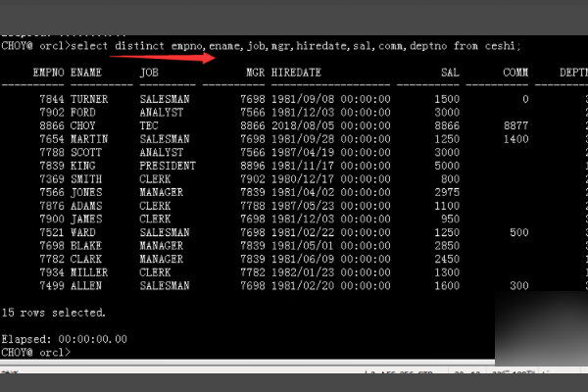The height and width of the screenshot is (392, 588).
Task: Click the bottom CHOY@ orcl> prompt
Action: (35, 351)
